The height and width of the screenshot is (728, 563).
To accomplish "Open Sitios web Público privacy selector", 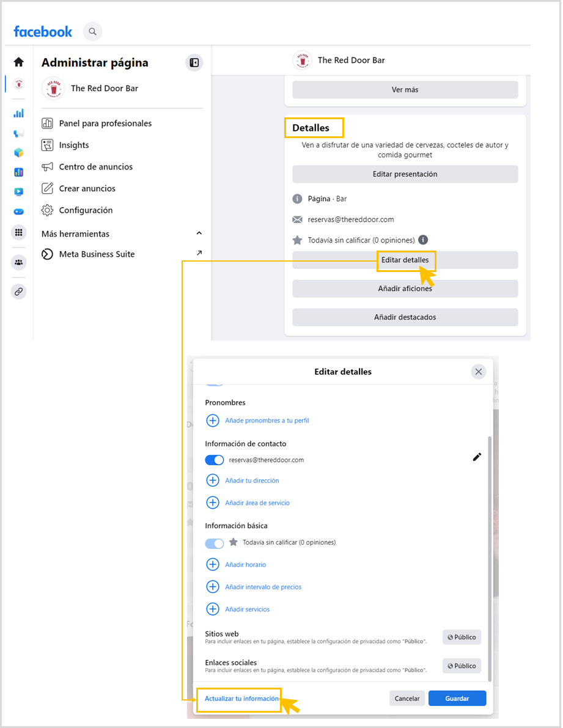I will coord(462,637).
